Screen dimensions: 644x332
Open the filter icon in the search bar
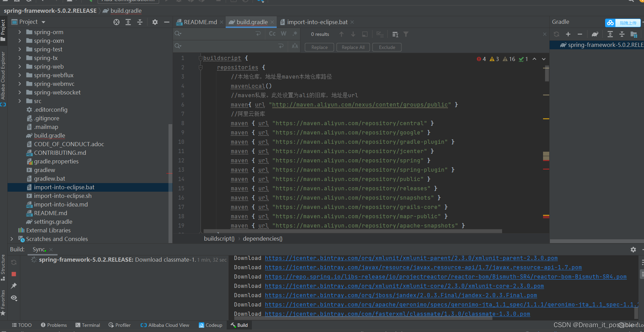coord(406,34)
